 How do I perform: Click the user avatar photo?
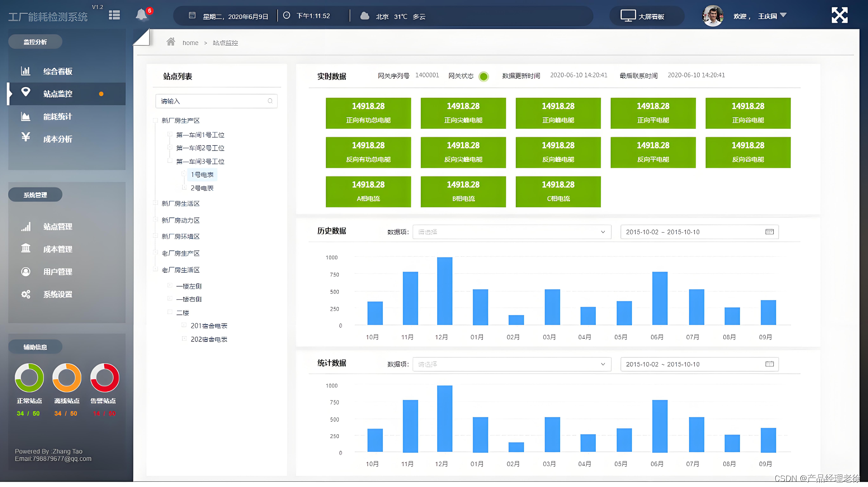[x=713, y=16]
